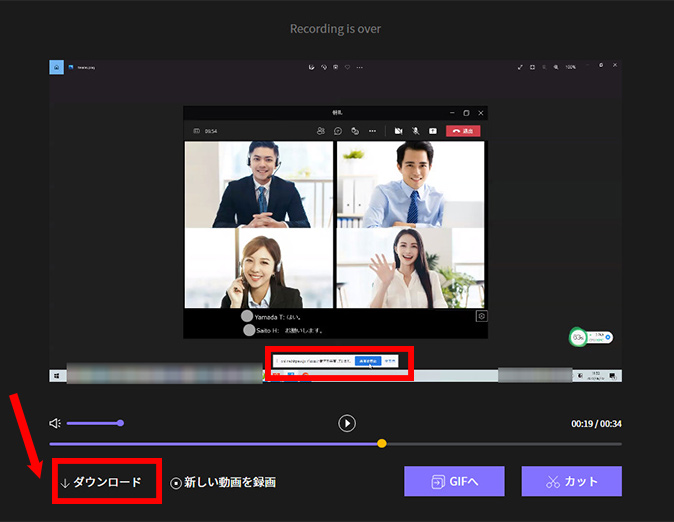Click the rotate icon in Photos toolbar

[x=324, y=67]
